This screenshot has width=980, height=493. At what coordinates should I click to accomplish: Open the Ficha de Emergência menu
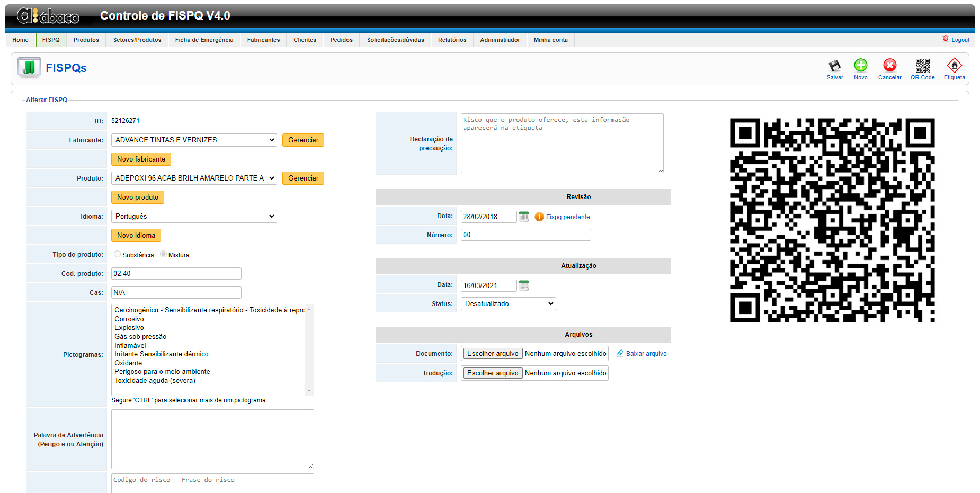[204, 40]
